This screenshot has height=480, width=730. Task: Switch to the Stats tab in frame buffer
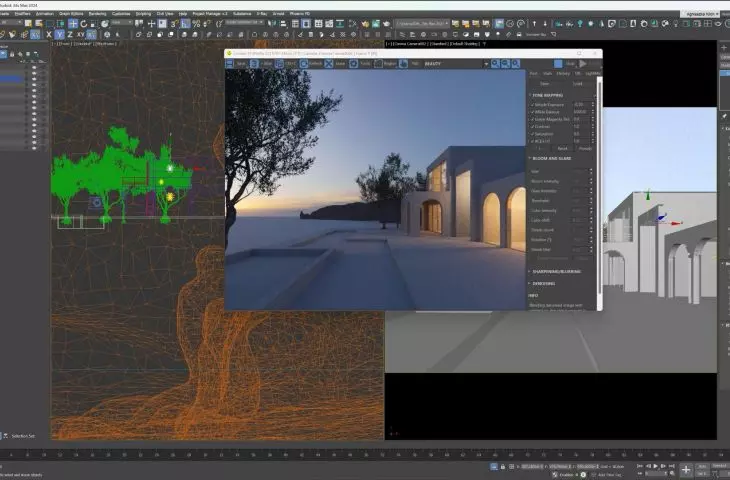point(548,74)
